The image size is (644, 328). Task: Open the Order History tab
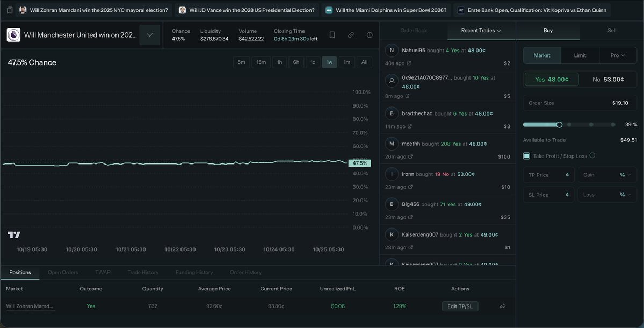(x=245, y=273)
